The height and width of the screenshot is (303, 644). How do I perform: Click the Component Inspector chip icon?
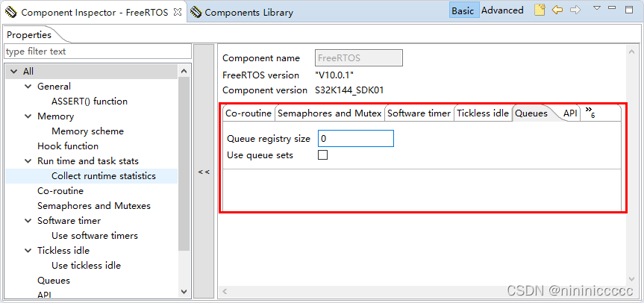click(x=11, y=12)
